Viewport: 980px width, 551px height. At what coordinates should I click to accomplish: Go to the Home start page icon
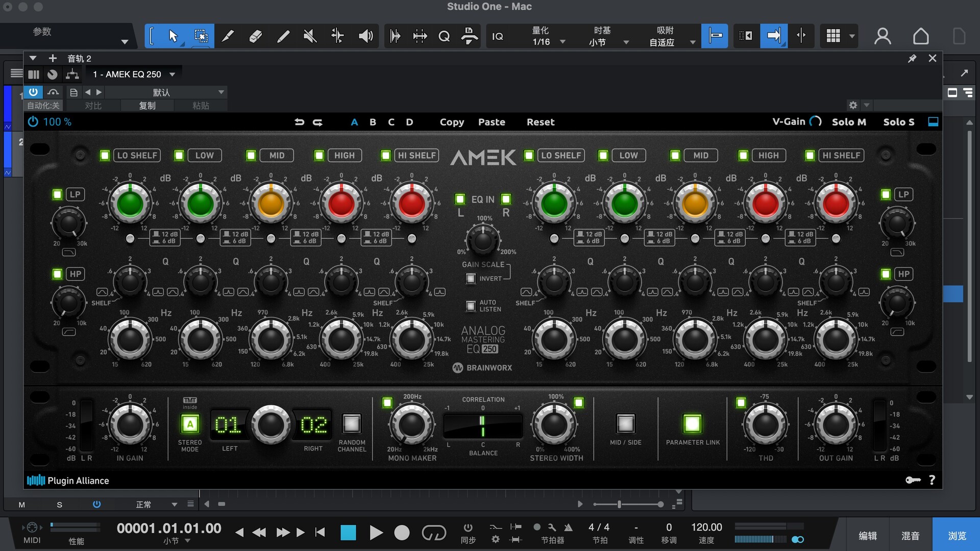(x=921, y=36)
